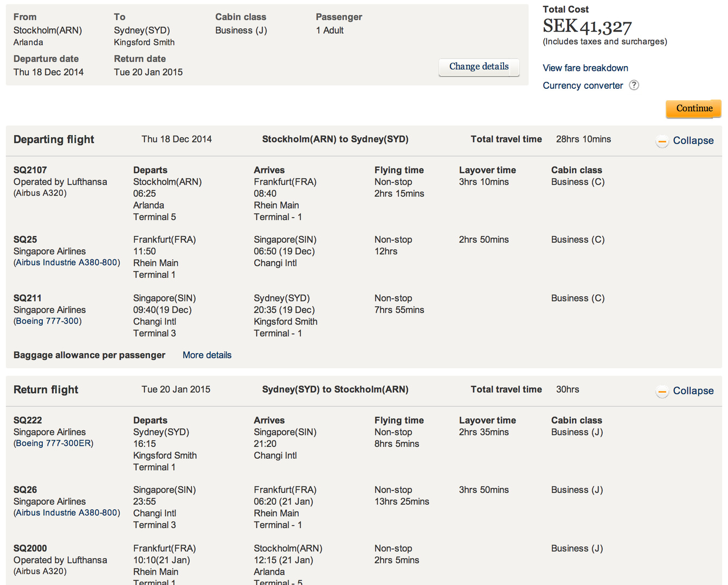
Task: Collapse the Return flight section via text link
Action: 693,391
